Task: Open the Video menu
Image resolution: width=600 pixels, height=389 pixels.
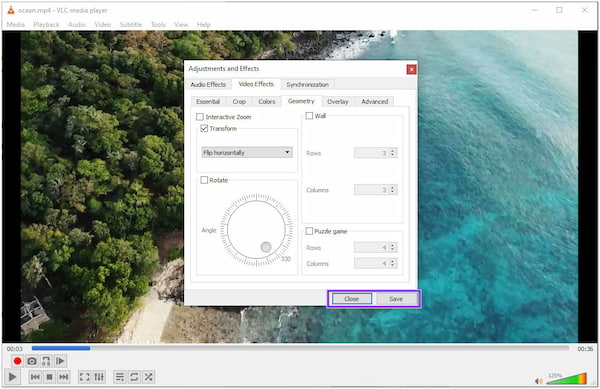Action: (103, 24)
